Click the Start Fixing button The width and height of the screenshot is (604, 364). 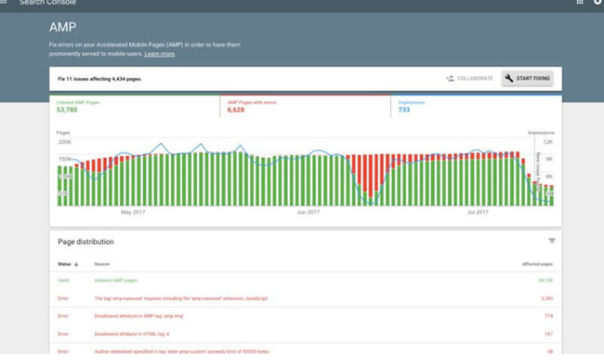tap(528, 79)
